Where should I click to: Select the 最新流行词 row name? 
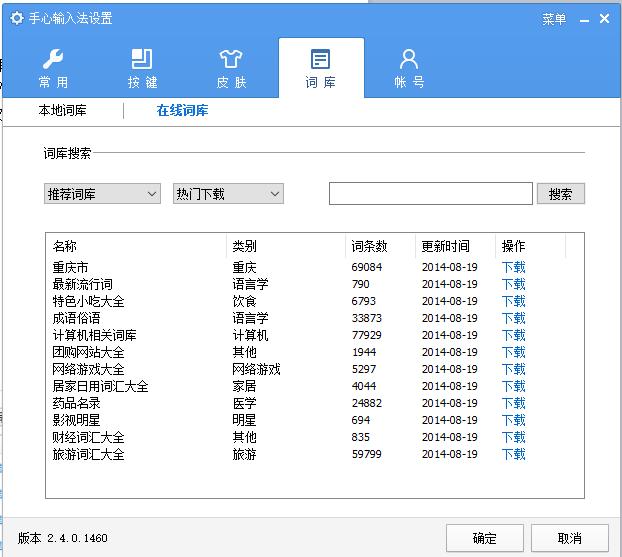point(83,284)
